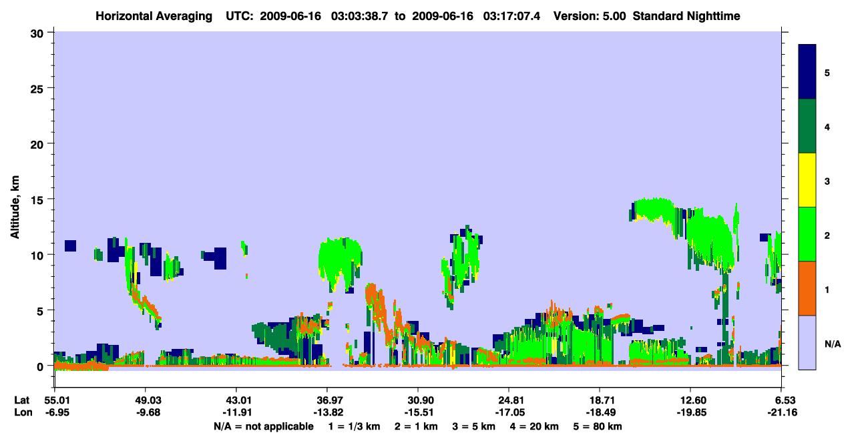Click the 'Standard Nighttime' label
This screenshot has width=868, height=445.
686,15
